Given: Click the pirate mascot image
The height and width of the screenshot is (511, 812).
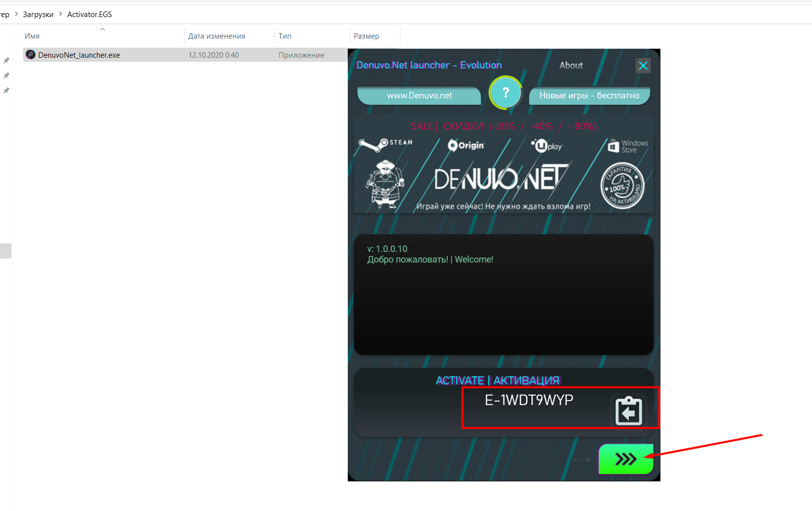Looking at the screenshot, I should point(385,184).
